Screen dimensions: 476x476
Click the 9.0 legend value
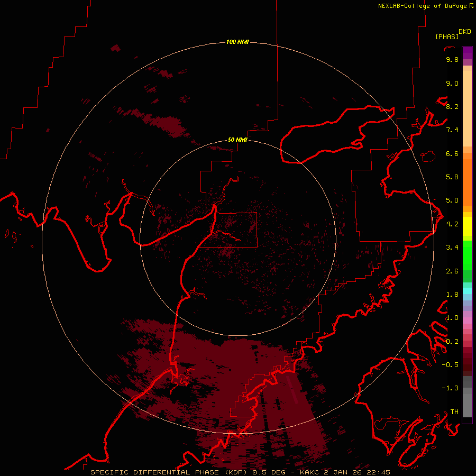pyautogui.click(x=452, y=83)
